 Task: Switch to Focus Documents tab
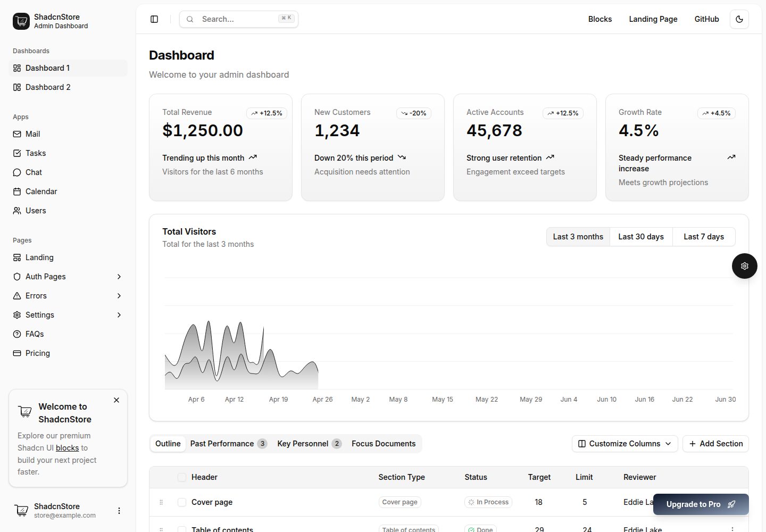pos(384,444)
